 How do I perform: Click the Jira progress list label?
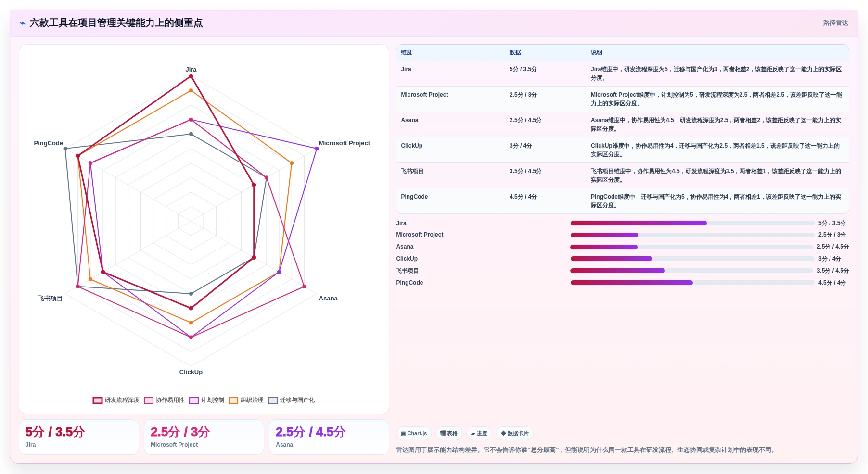(401, 223)
